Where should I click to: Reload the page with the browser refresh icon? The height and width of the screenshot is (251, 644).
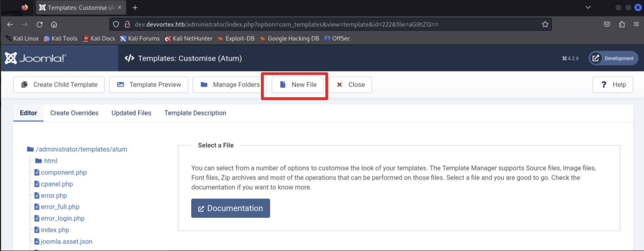pyautogui.click(x=39, y=25)
